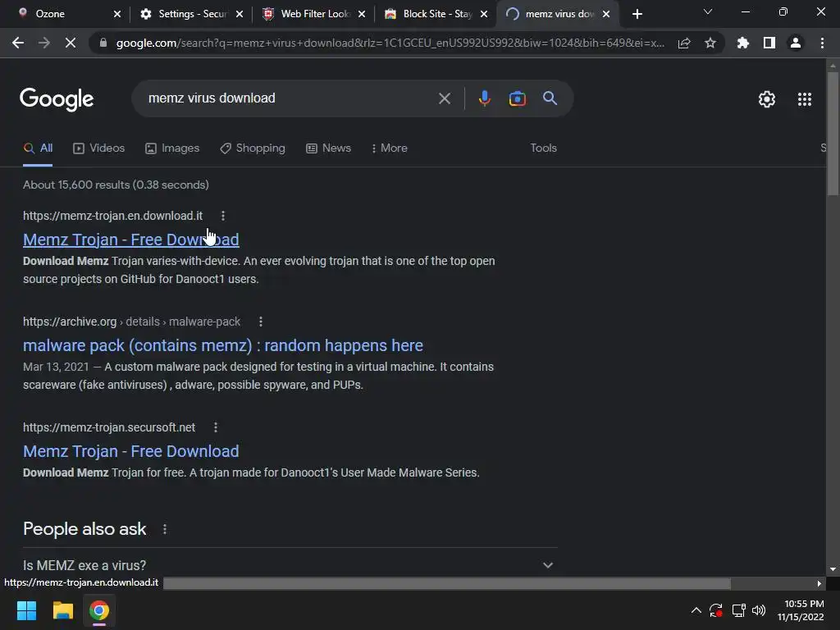
Task: Bookmark this page with the star
Action: [710, 43]
